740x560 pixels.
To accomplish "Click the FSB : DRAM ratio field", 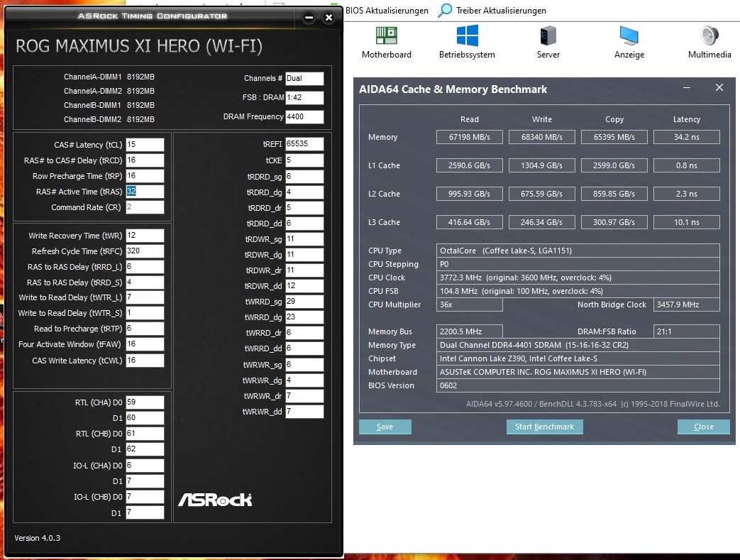I will click(304, 97).
